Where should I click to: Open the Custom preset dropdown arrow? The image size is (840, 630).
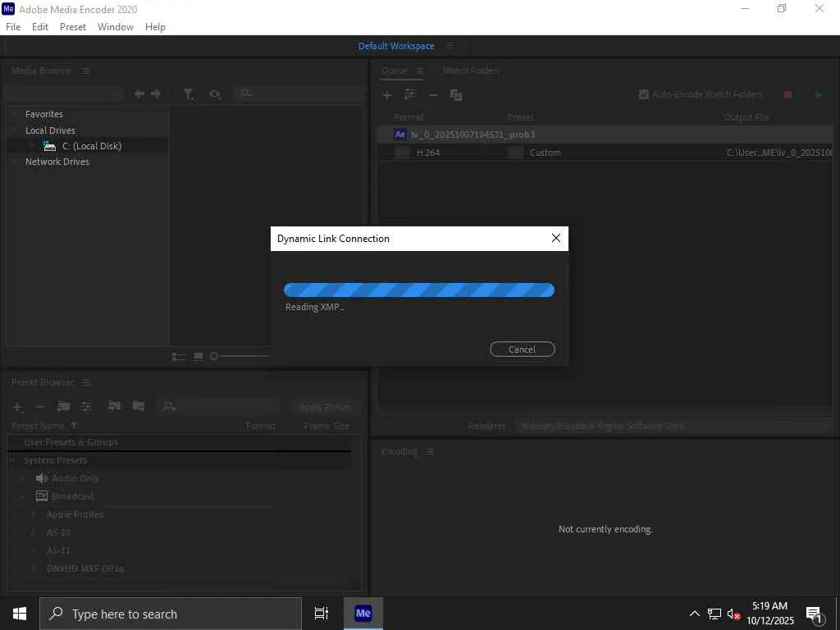pyautogui.click(x=515, y=153)
